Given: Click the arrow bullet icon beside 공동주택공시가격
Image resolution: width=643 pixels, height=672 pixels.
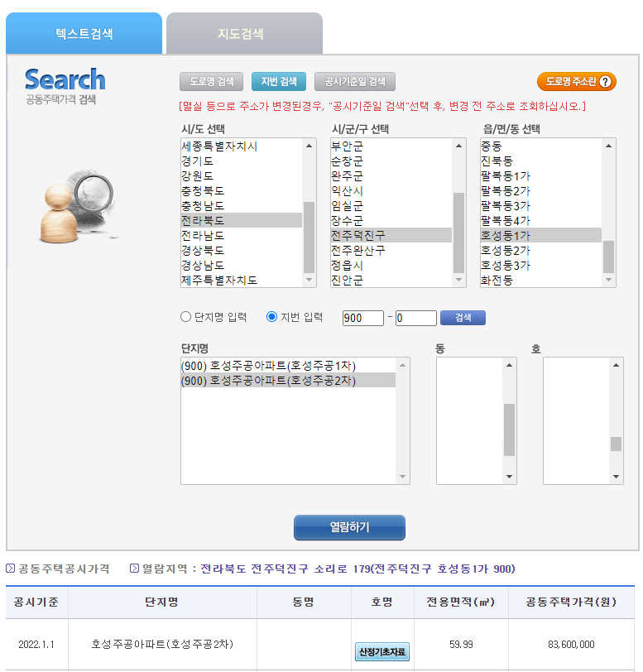Looking at the screenshot, I should click(10, 569).
